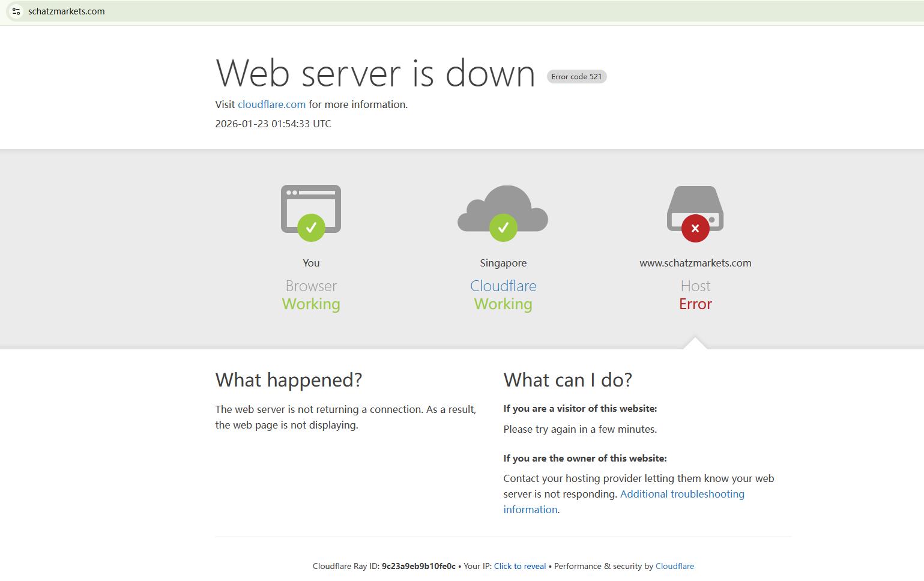
Task: Click the gray Host label
Action: point(695,286)
